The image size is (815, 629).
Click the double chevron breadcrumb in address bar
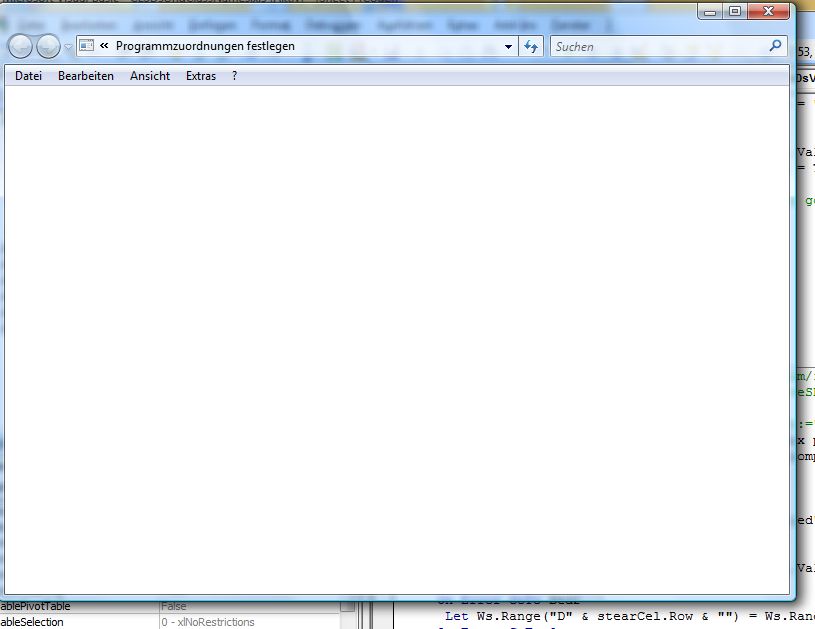coord(104,46)
